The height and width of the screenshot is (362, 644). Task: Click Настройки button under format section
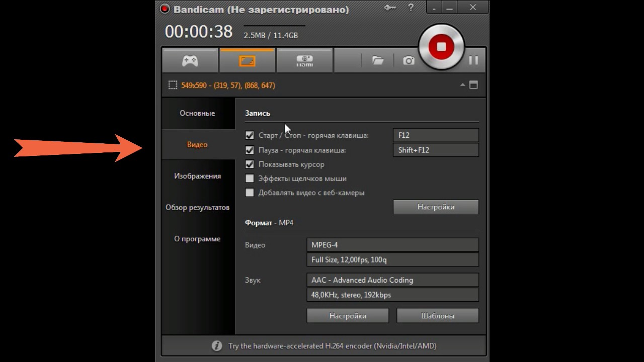[348, 316]
